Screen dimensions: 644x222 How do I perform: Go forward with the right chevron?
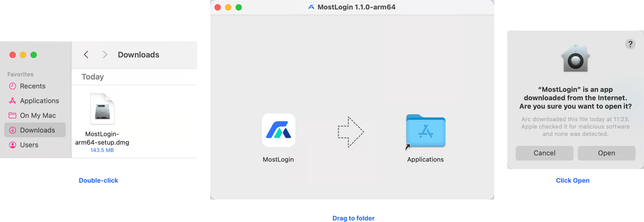pyautogui.click(x=105, y=55)
